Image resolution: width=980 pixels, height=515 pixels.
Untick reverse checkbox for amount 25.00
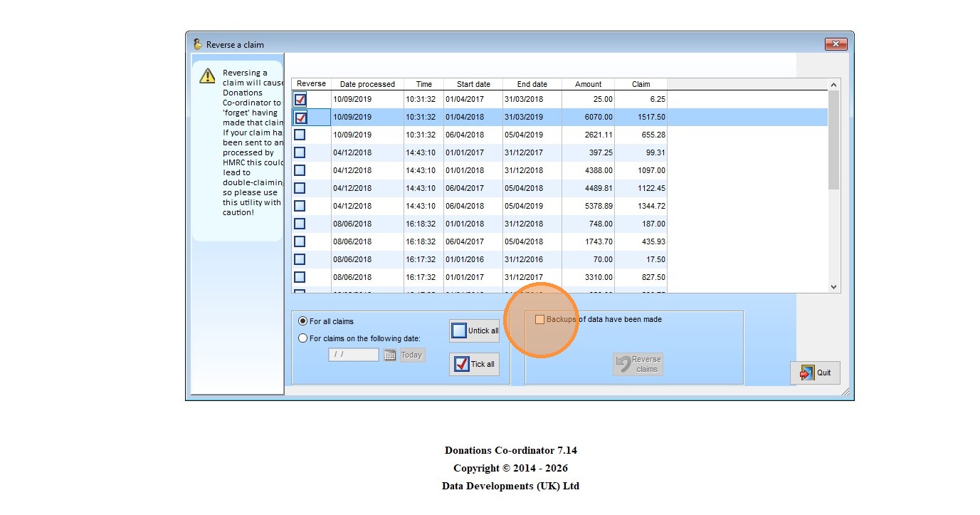click(x=300, y=100)
